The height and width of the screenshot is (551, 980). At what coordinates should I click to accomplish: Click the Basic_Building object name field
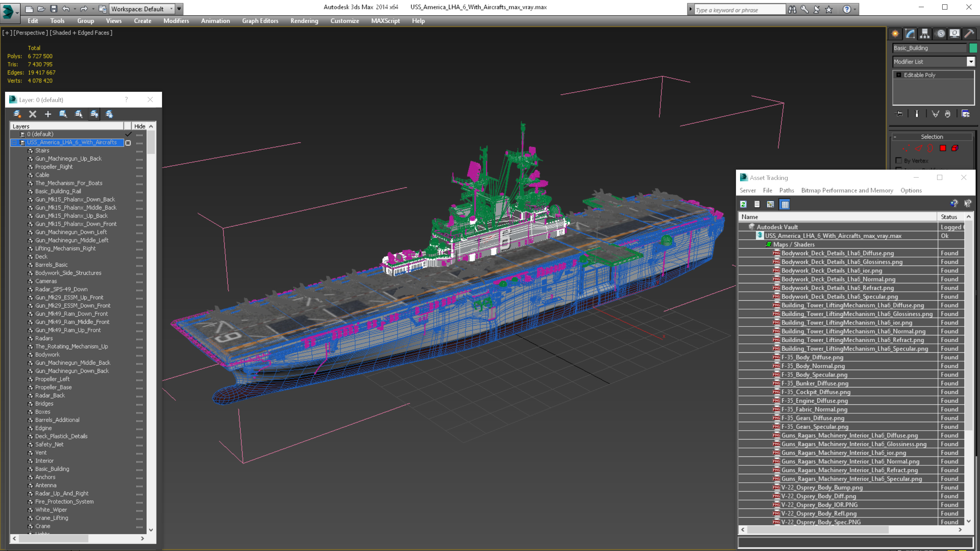point(929,48)
